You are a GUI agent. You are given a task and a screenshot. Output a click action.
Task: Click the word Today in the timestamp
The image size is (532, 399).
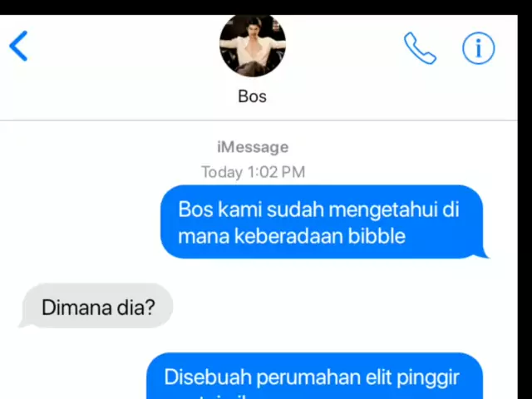pyautogui.click(x=222, y=172)
